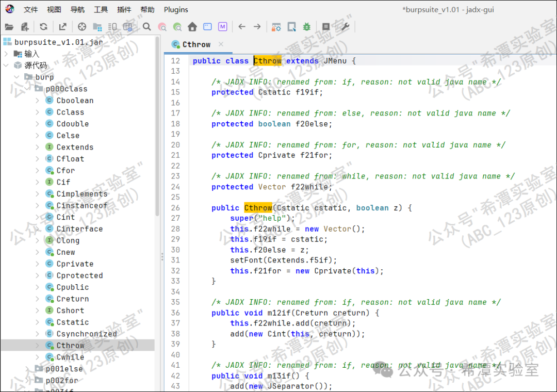Toggle deobfuscation on the toolbar
The height and width of the screenshot is (392, 557).
(x=276, y=26)
